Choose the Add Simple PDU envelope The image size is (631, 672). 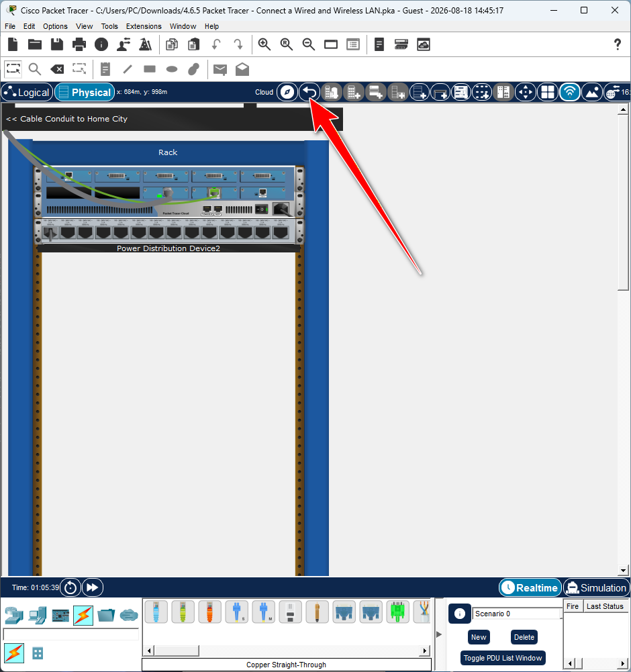point(220,69)
